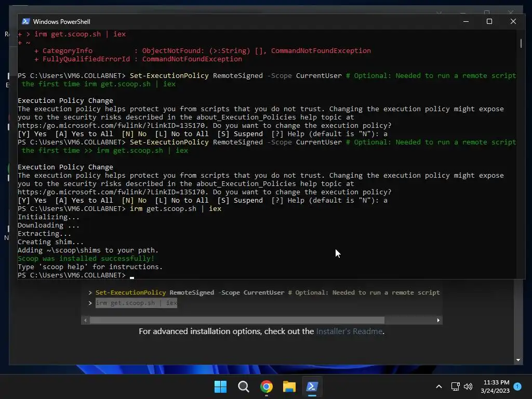This screenshot has height=399, width=532.
Task: Close the Windows PowerShell window
Action: click(513, 21)
